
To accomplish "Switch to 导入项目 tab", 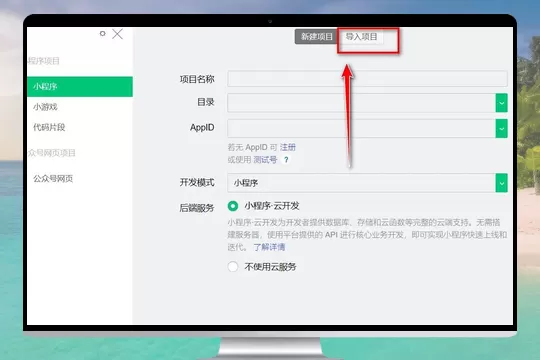I will point(362,37).
